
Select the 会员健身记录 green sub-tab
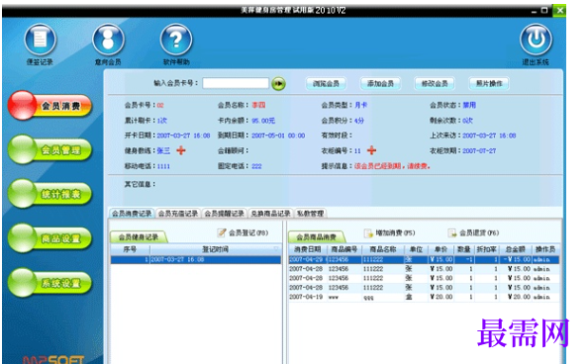139,237
